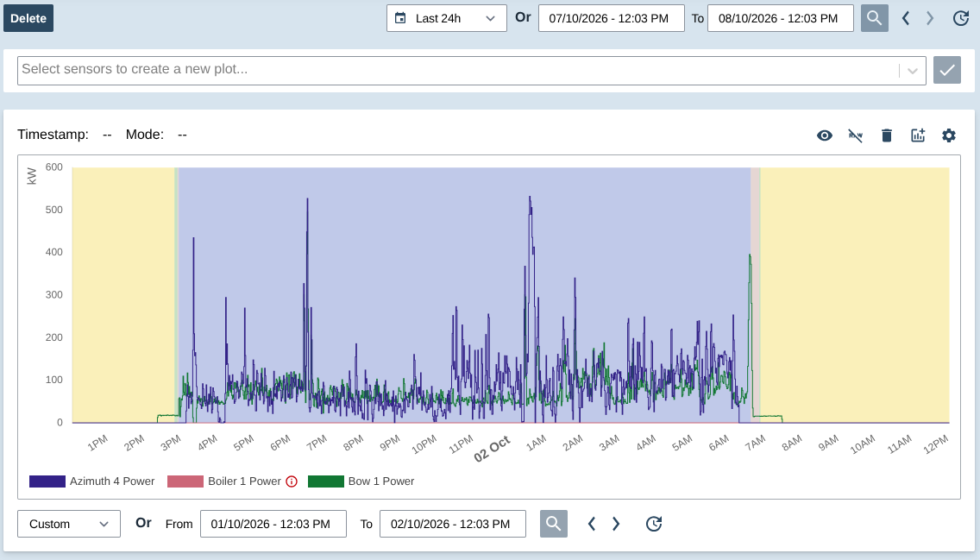Edit top end date 08/10/2026 field
This screenshot has width=980, height=560.
coord(780,18)
